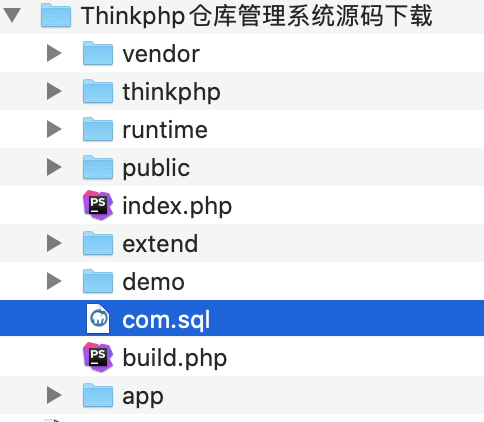Click the PhpStorm icon beside build.php
Viewport: 484px width, 422px height.
98,357
